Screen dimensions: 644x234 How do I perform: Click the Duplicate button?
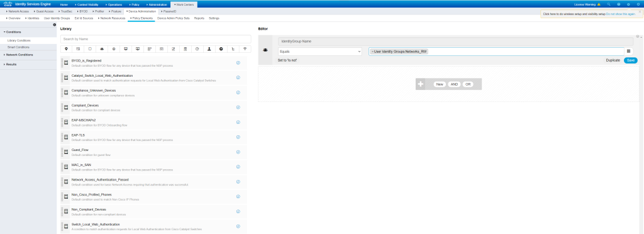coord(613,60)
